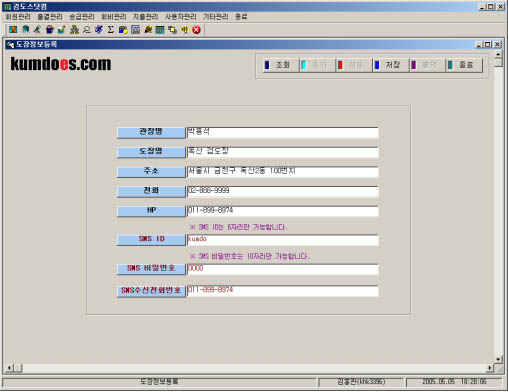Open the 회원관리 menu
The width and height of the screenshot is (508, 392).
pyautogui.click(x=18, y=17)
